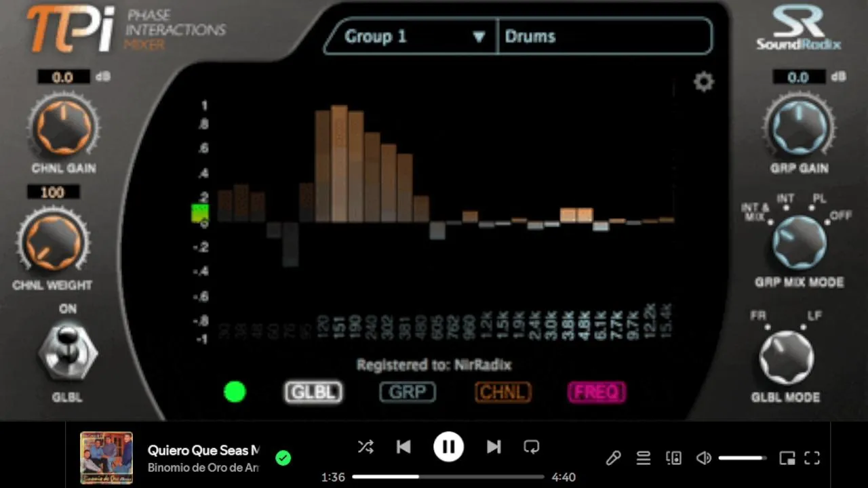Viewport: 868px width, 488px height.
Task: Toggle shuffle in the music player
Action: 366,447
